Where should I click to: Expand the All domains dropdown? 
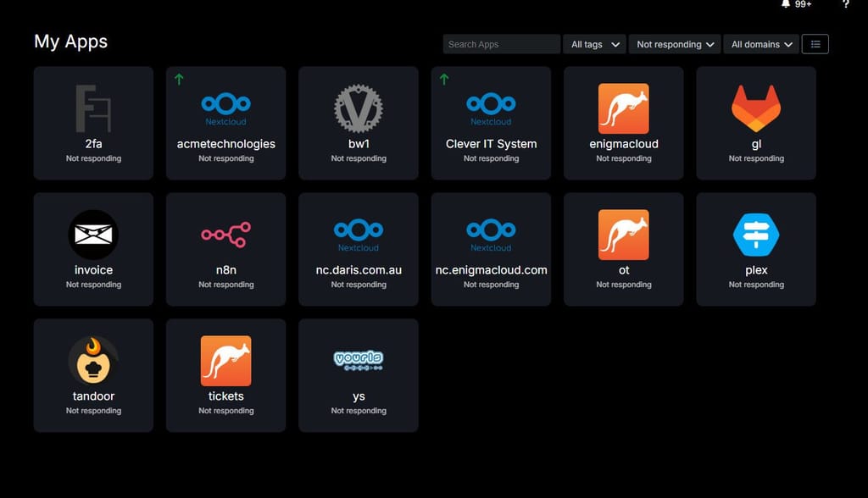tap(761, 44)
